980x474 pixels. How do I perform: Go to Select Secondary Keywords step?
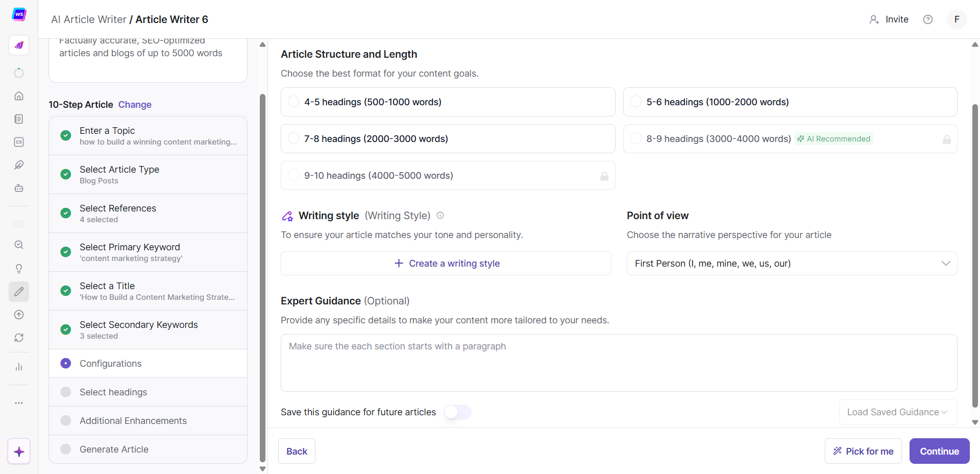(148, 330)
